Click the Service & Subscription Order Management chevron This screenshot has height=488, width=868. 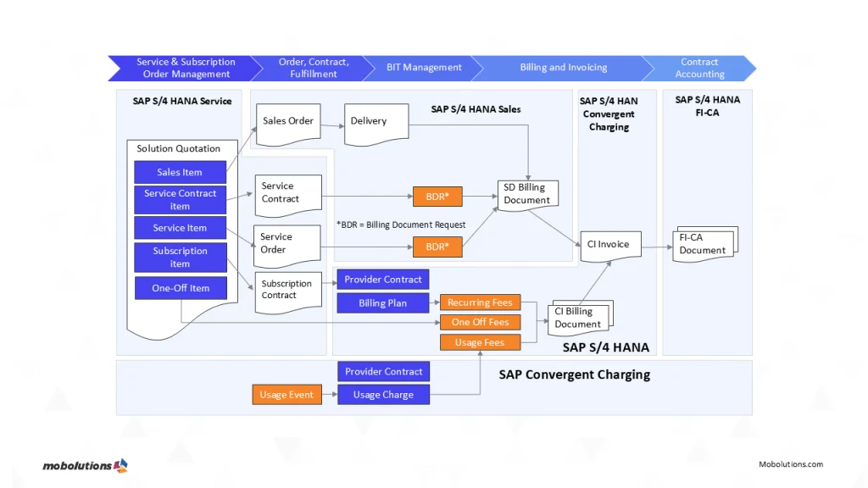[x=186, y=68]
